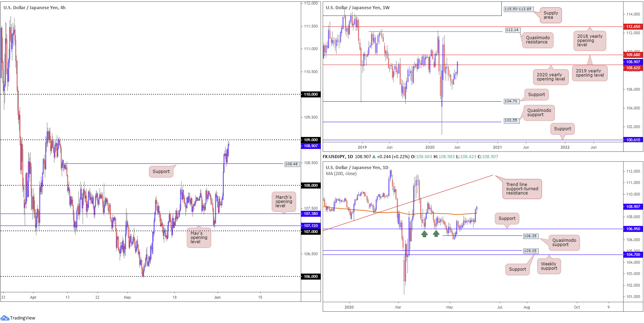Click the 107.000 price level tag
644x323 pixels.
[x=311, y=232]
